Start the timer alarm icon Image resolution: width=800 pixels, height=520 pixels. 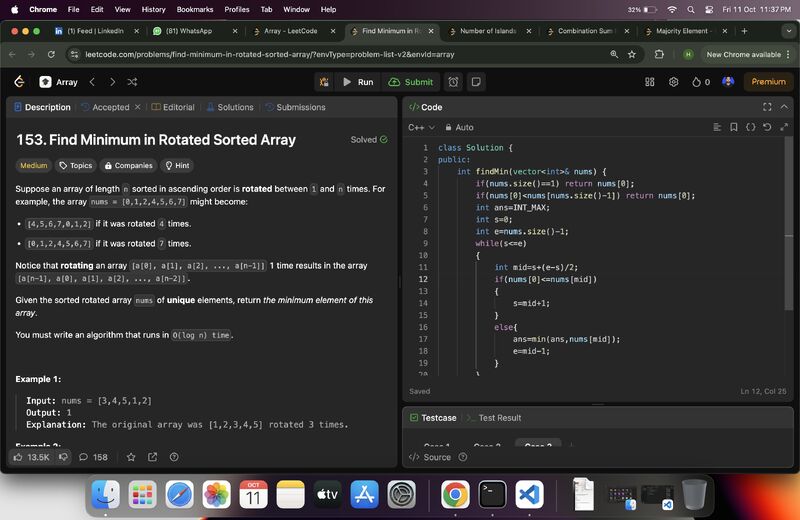tap(453, 82)
